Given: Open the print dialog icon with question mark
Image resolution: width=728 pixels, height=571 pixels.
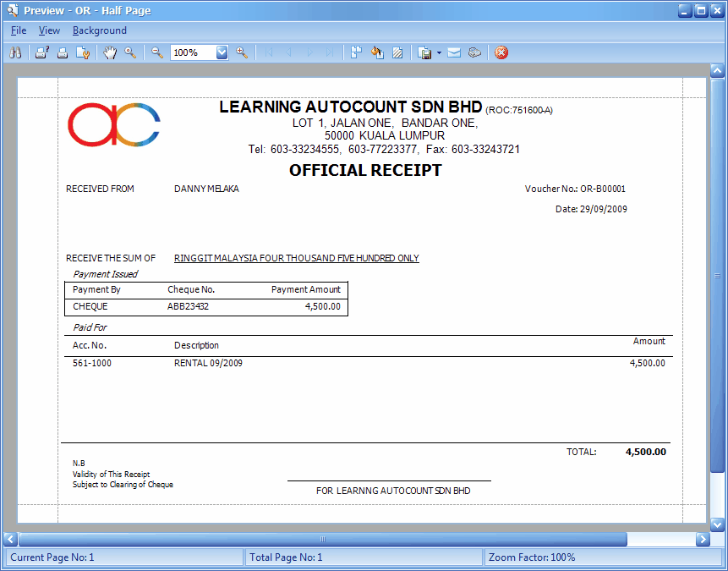Looking at the screenshot, I should click(x=42, y=52).
